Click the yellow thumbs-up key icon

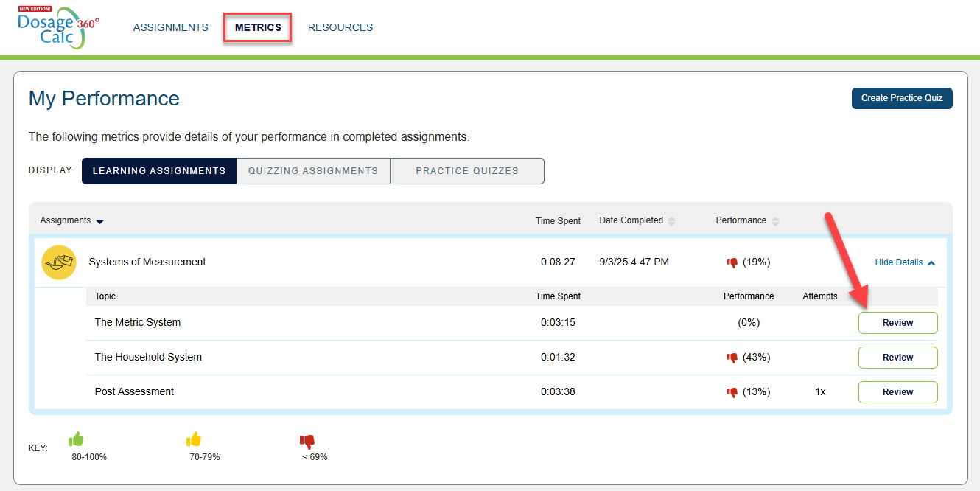pyautogui.click(x=194, y=439)
